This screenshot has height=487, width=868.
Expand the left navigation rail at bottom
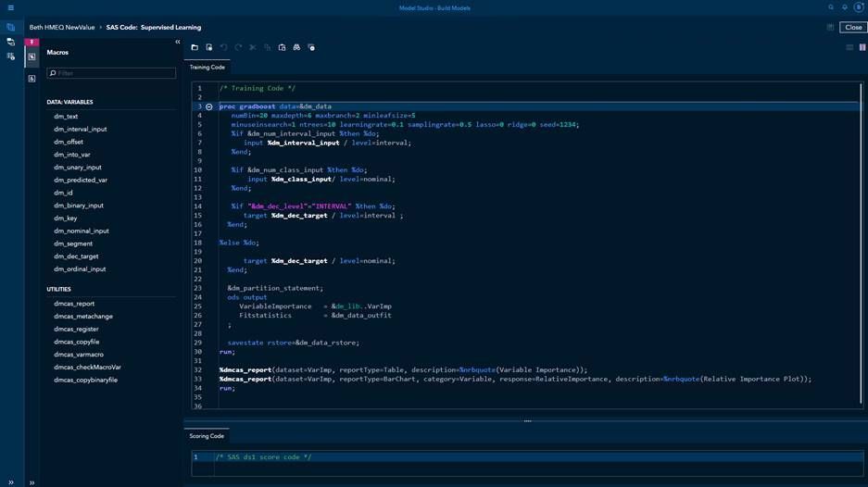point(31,482)
